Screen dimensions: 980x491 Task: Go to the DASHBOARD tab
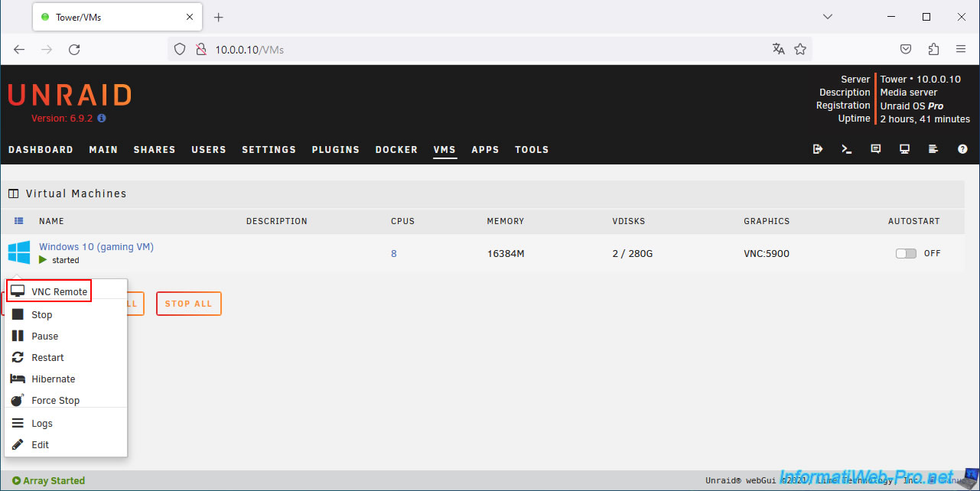pos(41,150)
